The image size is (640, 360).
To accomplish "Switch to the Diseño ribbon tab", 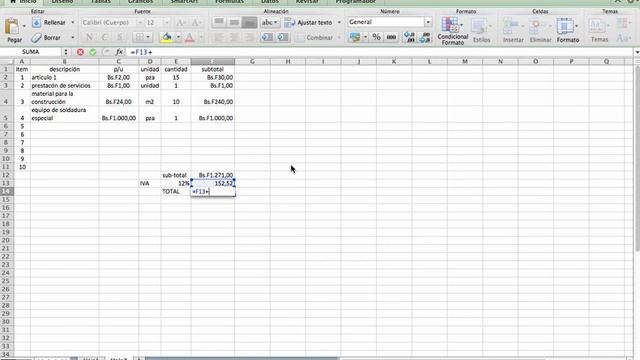I will pyautogui.click(x=62, y=2).
